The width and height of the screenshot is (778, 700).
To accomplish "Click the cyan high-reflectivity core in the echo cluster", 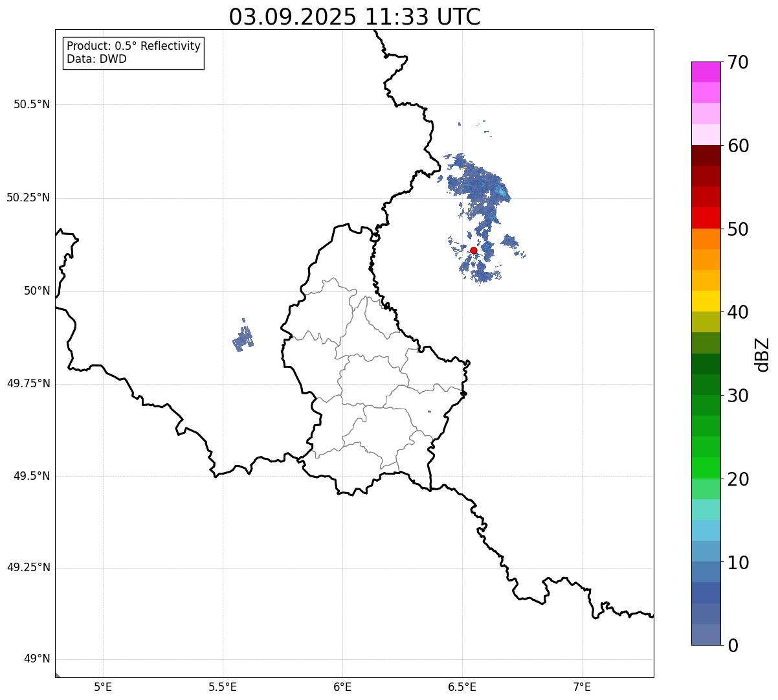I will pos(502,192).
